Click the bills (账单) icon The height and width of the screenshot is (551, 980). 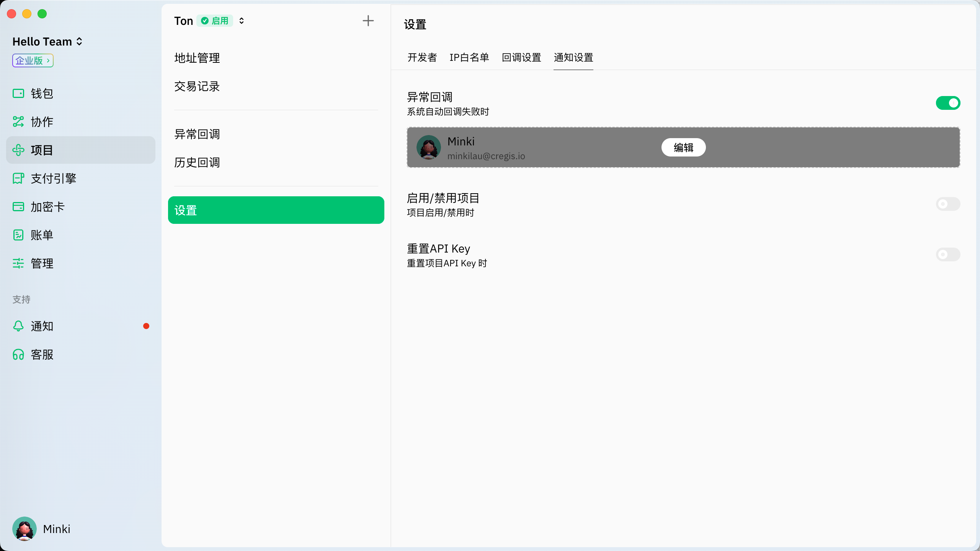(18, 235)
